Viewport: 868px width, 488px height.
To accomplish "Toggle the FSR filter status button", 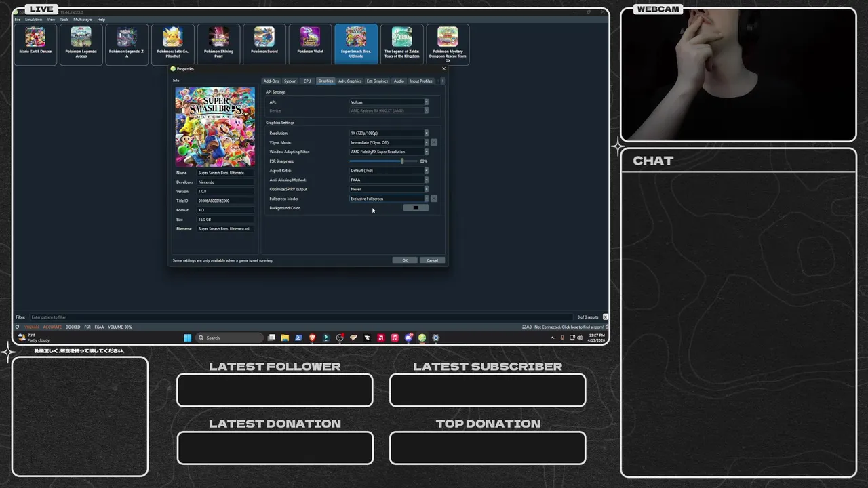I will coord(87,327).
